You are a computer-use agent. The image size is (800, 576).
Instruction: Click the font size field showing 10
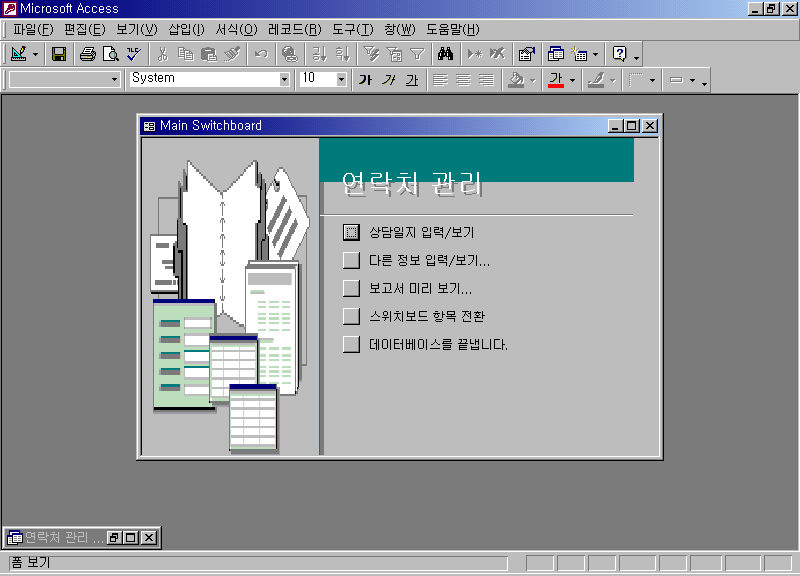tap(317, 79)
